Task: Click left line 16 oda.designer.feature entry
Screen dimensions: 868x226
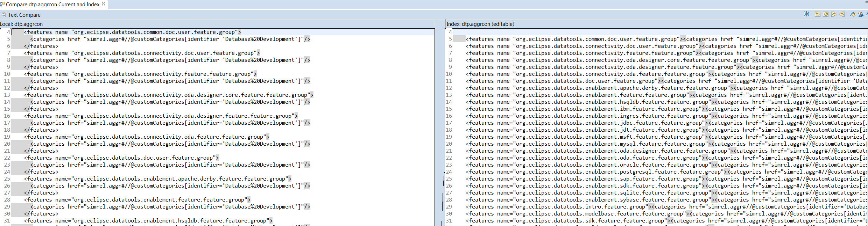Action: 161,116
